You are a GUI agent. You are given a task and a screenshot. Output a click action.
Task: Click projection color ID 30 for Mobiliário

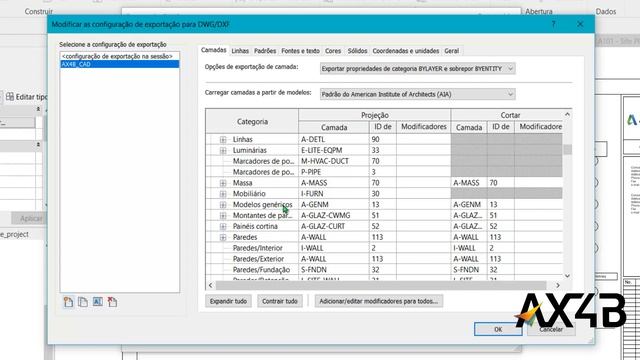[x=382, y=194]
